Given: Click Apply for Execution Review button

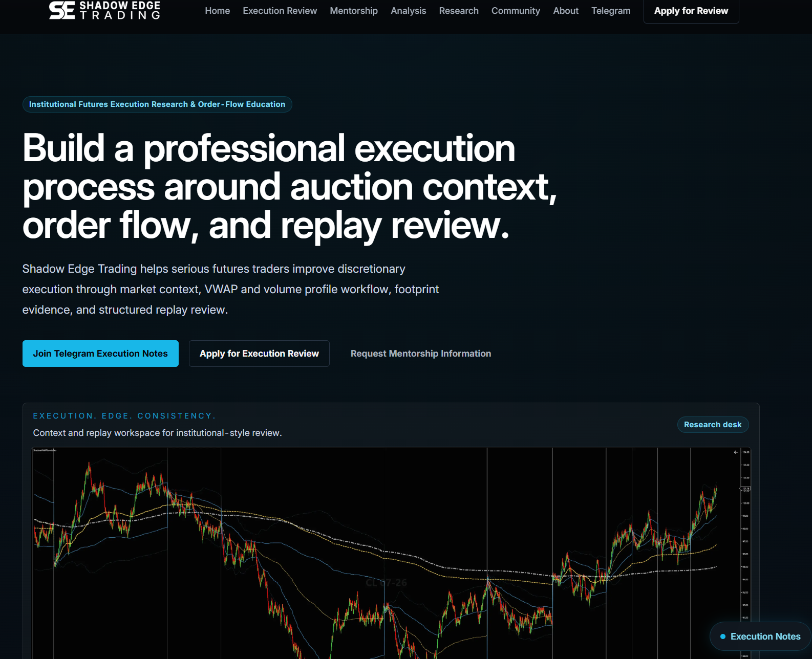Looking at the screenshot, I should tap(259, 354).
